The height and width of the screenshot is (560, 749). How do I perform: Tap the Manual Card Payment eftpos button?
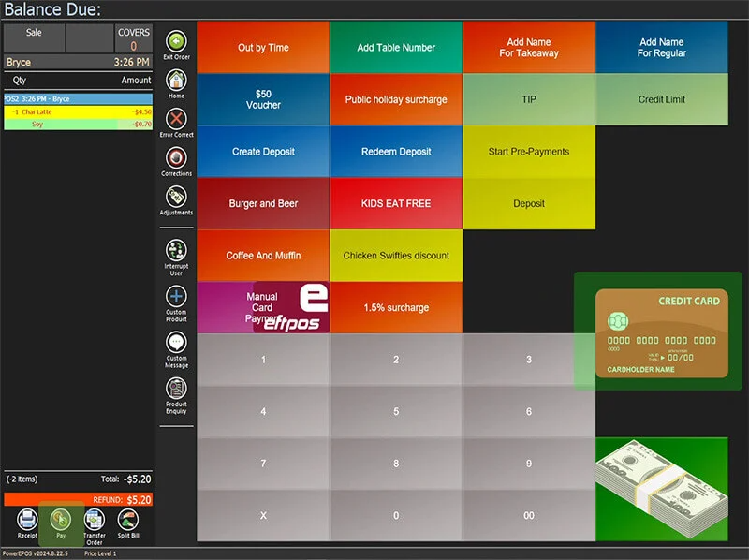263,307
